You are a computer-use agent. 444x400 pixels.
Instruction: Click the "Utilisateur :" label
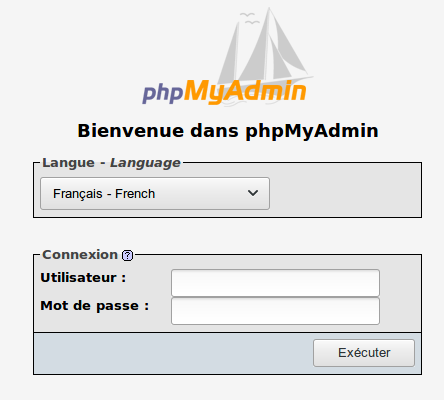[83, 278]
